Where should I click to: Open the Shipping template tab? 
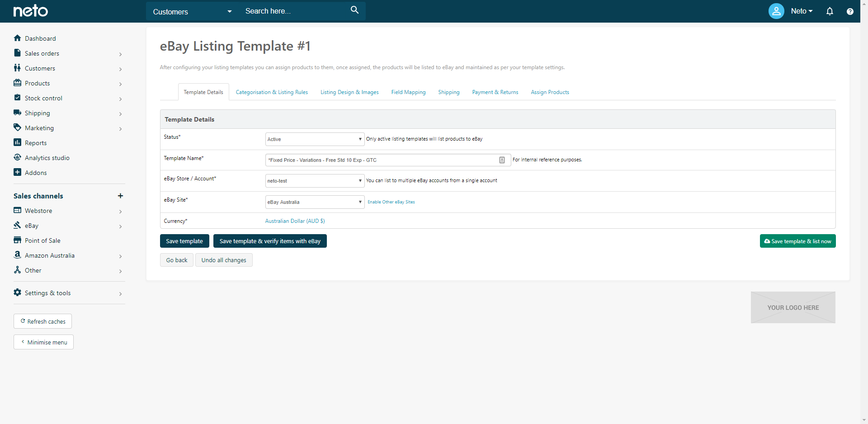tap(448, 92)
